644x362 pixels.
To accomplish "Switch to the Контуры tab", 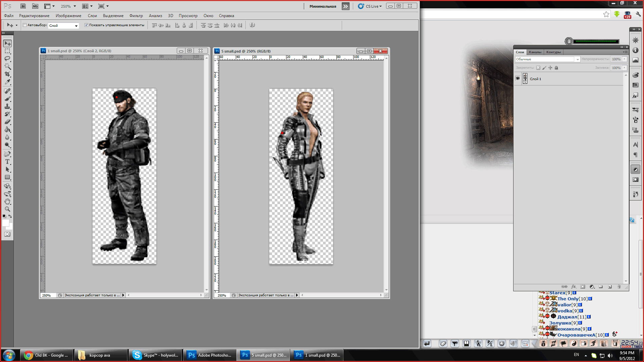I will 553,52.
